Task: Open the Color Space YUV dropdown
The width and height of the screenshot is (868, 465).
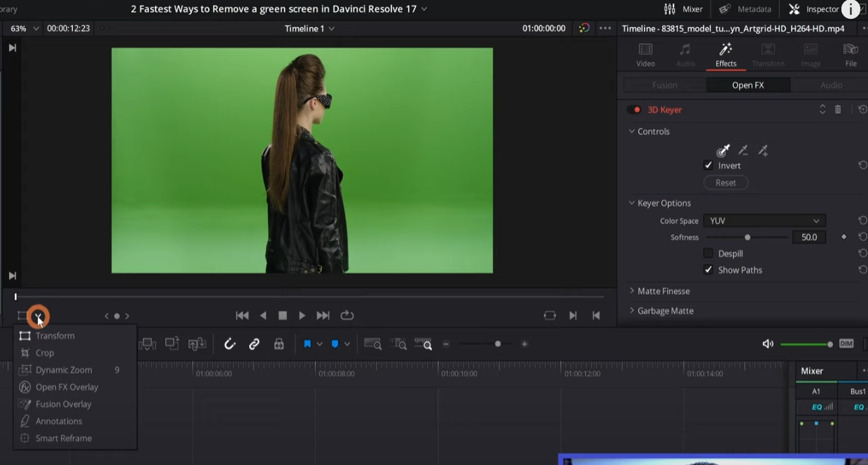Action: point(764,221)
